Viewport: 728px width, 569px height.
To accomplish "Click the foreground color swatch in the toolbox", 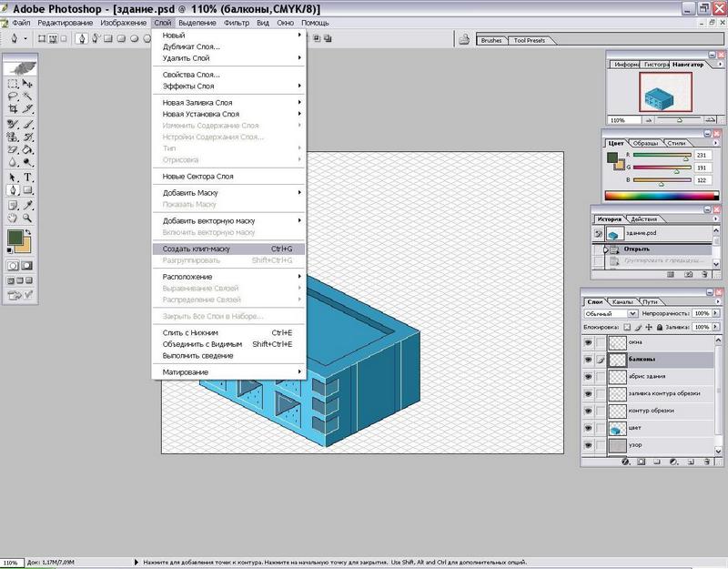I will click(x=15, y=238).
